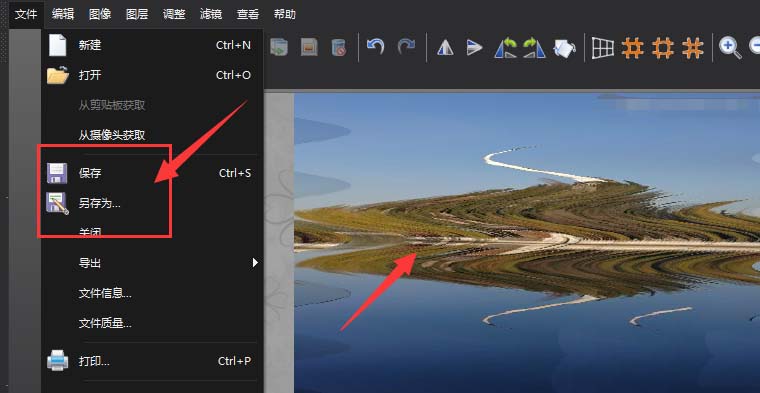
Task: Choose 文件信息... in the file menu
Action: (153, 293)
